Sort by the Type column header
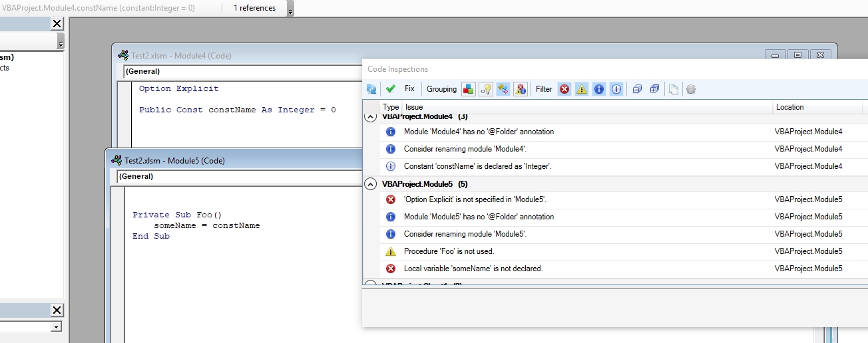The height and width of the screenshot is (343, 868). coord(391,107)
